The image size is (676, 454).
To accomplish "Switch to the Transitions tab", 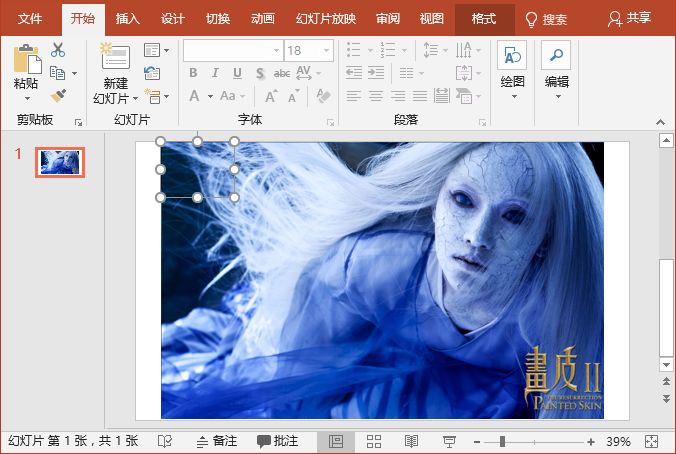I will coord(218,19).
